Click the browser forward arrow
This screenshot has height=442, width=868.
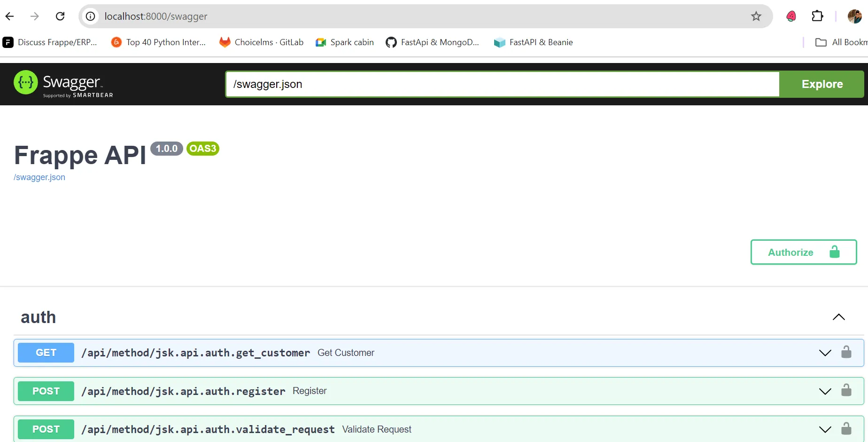coord(35,16)
